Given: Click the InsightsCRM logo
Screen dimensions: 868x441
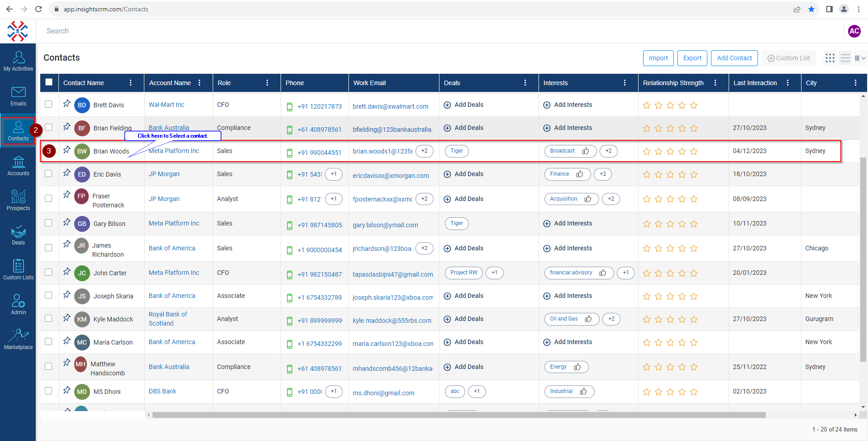Looking at the screenshot, I should point(18,31).
